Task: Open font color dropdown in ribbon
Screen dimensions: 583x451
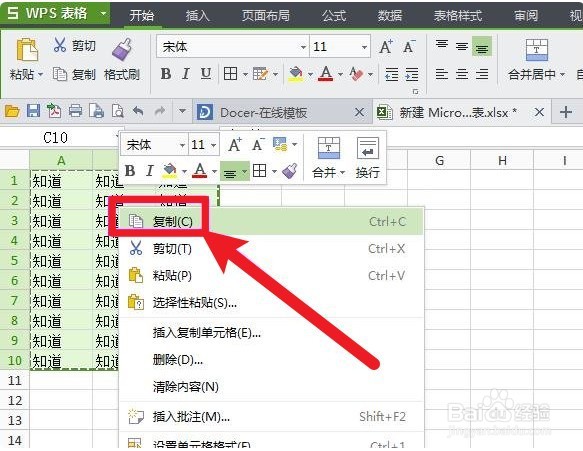Action: (340, 74)
